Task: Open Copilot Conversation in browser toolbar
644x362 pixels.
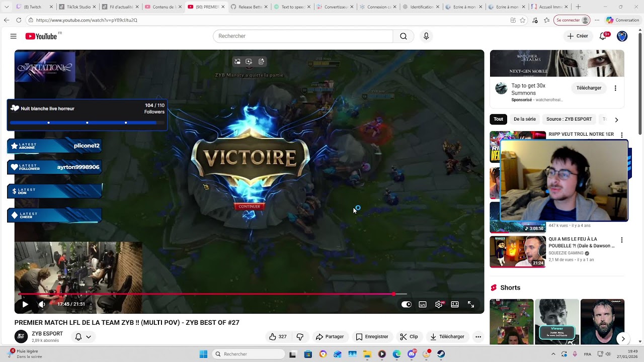Action: (x=622, y=20)
